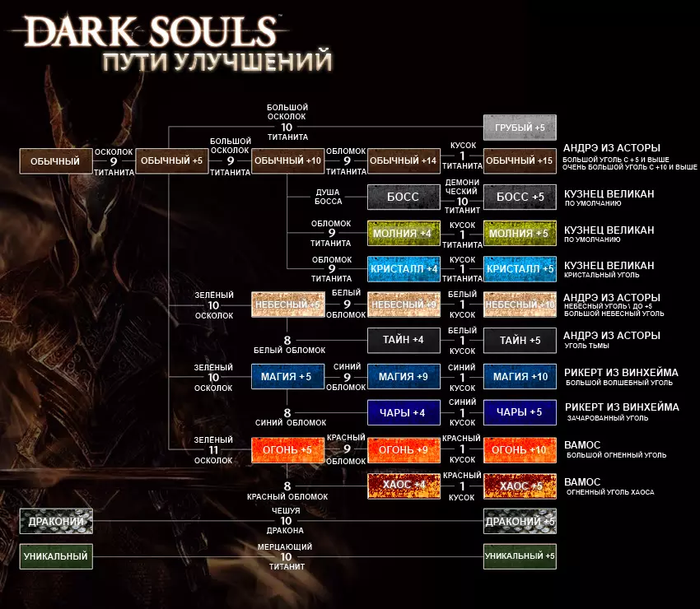Select the gray ГРУБЫЙ +5 box
Viewport: 700px width, 609px height.
520,128
